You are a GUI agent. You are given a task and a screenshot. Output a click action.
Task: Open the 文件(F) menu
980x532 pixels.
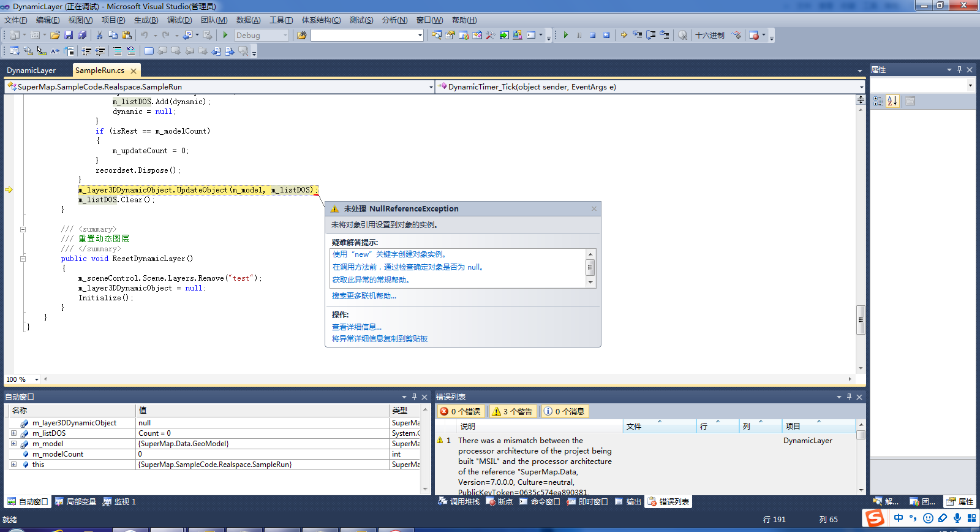tap(16, 20)
